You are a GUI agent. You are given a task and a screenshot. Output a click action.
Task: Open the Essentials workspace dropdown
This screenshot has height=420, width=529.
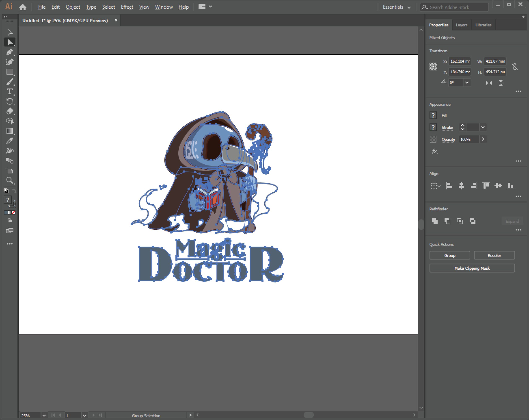click(x=396, y=7)
